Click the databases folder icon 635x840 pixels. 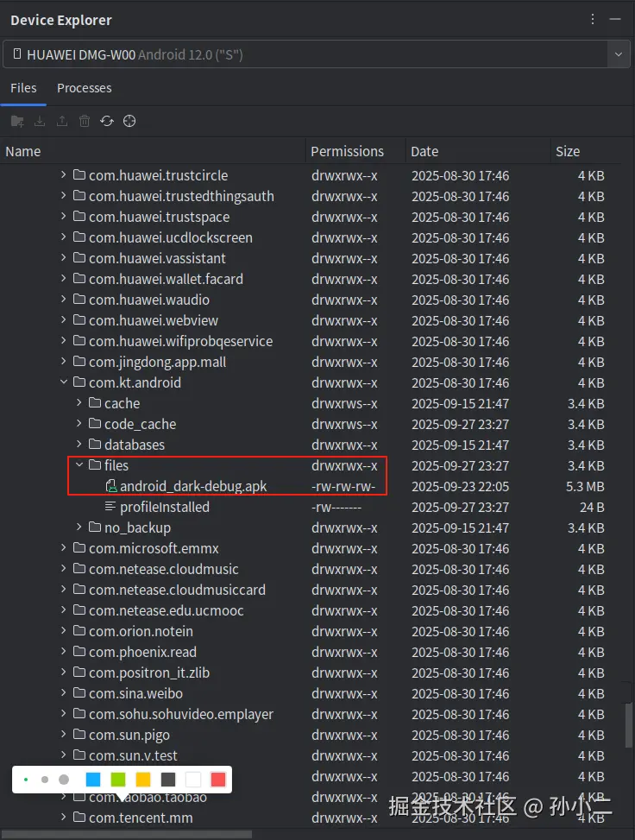[x=95, y=444]
